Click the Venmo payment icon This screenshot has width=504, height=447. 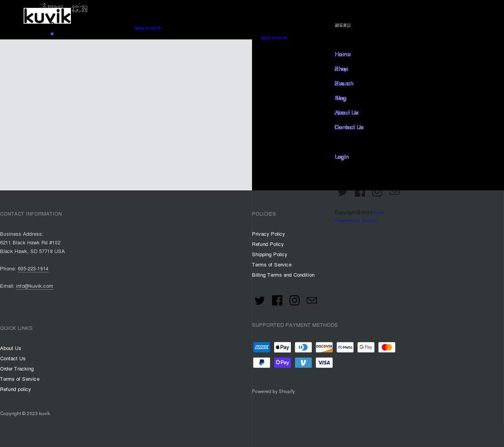pyautogui.click(x=303, y=363)
